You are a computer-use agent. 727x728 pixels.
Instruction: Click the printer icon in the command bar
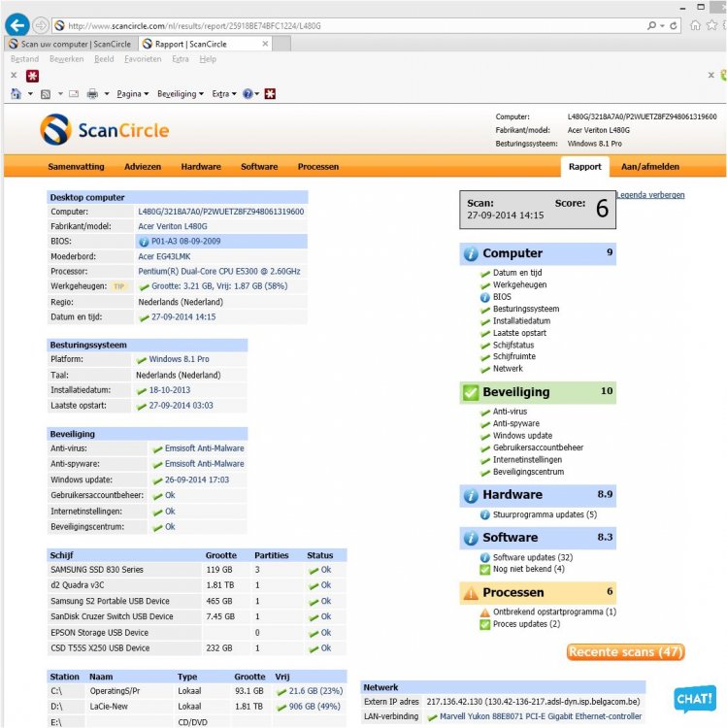point(92,94)
